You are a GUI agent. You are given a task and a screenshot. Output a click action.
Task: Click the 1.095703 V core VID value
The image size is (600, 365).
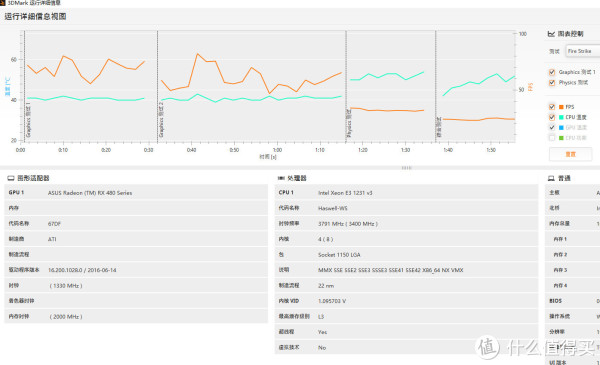[332, 301]
